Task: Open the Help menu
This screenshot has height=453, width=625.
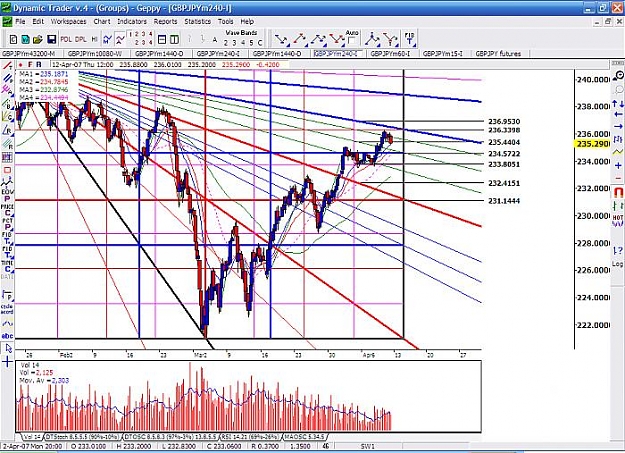Action: (247, 22)
